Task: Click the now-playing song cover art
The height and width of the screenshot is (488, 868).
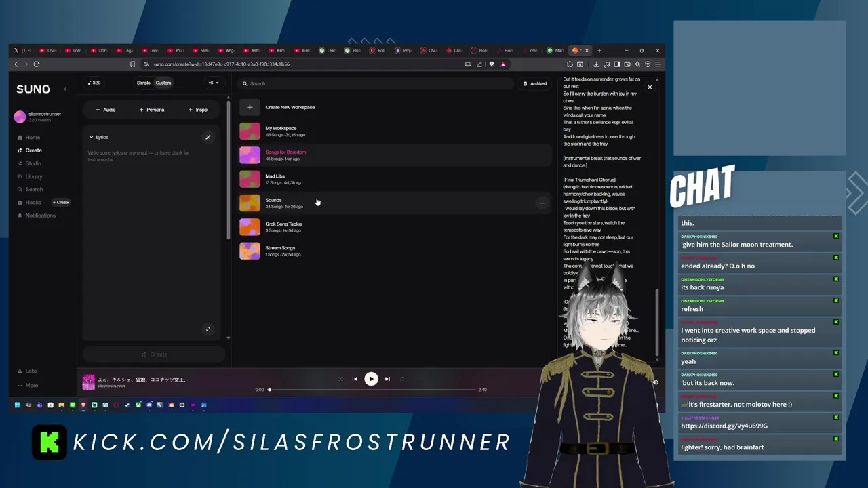Action: coord(88,383)
